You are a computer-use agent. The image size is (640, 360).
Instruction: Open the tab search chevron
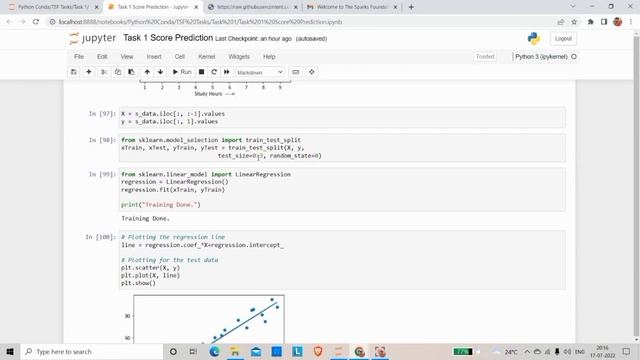click(573, 7)
